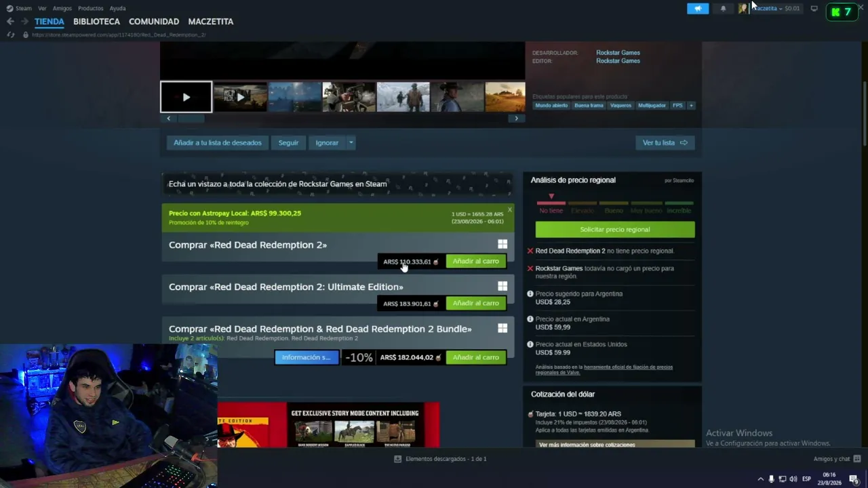
Task: Switch to the TIENDA tab
Action: coord(50,22)
